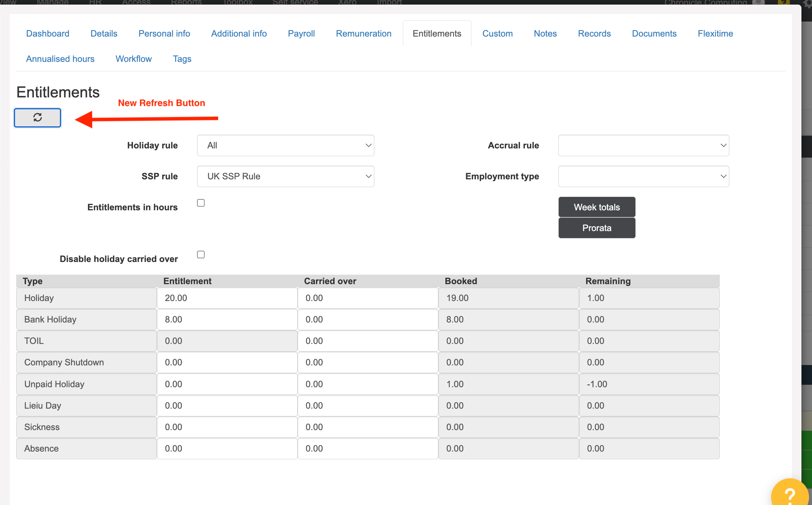The width and height of the screenshot is (812, 505).
Task: Click the Bank Holiday carried over field
Action: (x=368, y=320)
